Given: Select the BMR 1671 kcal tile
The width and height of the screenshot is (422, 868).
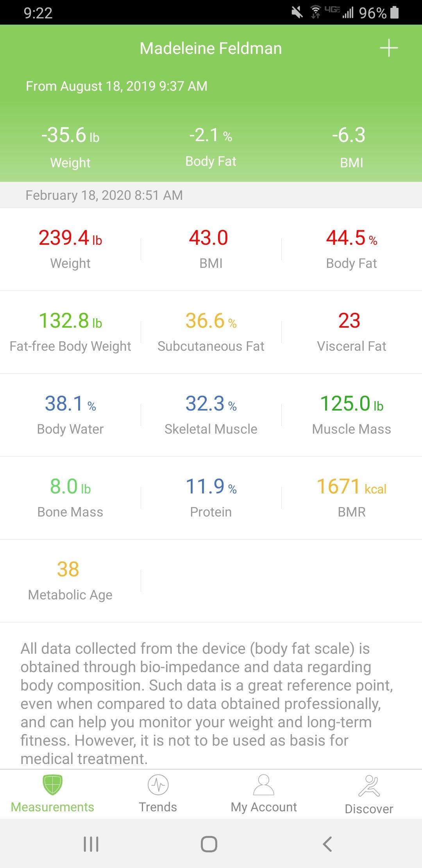Looking at the screenshot, I should pos(352,498).
